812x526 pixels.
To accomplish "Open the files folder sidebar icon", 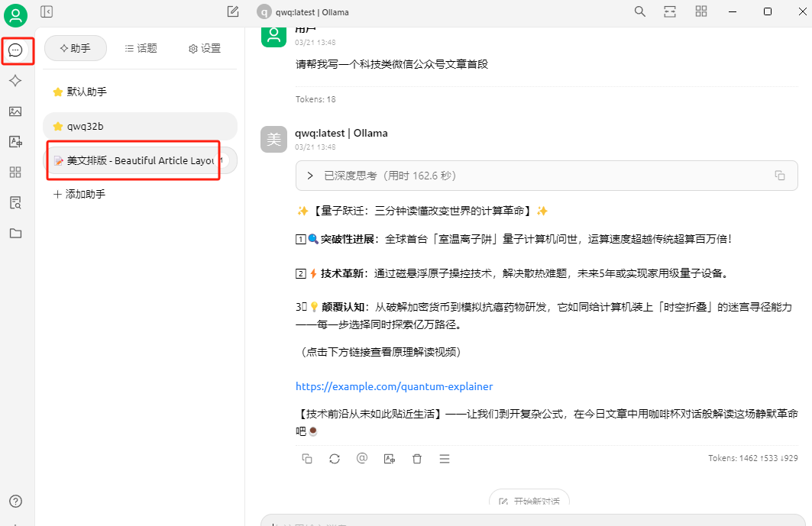I will (x=15, y=234).
